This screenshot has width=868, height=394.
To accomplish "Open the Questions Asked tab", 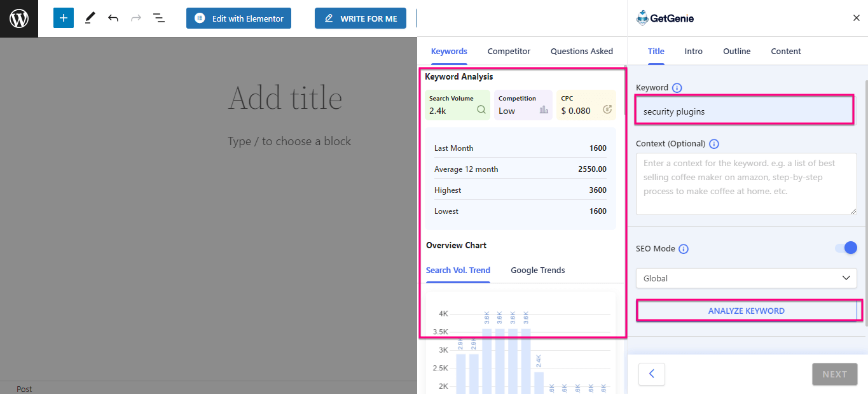I will click(582, 52).
